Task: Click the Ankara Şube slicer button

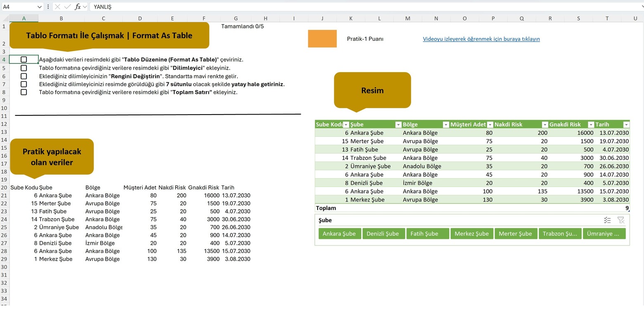Action: (340, 234)
